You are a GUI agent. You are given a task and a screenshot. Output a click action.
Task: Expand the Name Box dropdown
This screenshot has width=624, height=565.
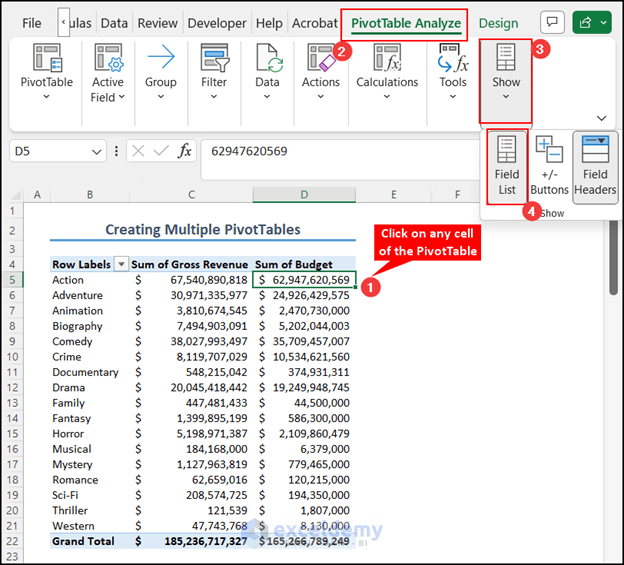[x=97, y=151]
